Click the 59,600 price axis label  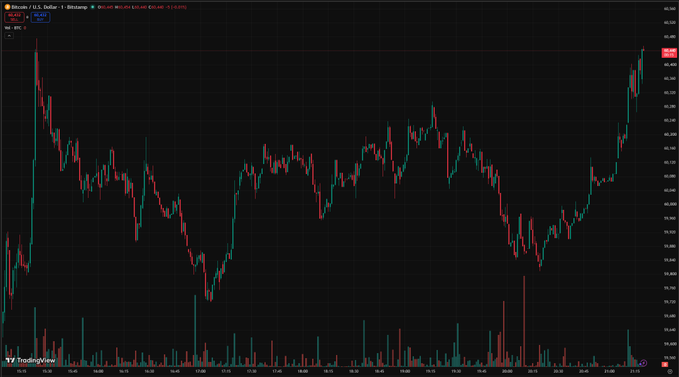click(670, 344)
